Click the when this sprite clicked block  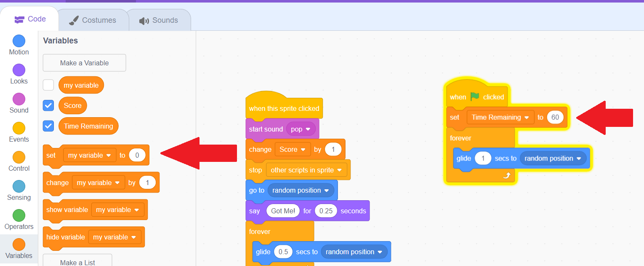[284, 108]
